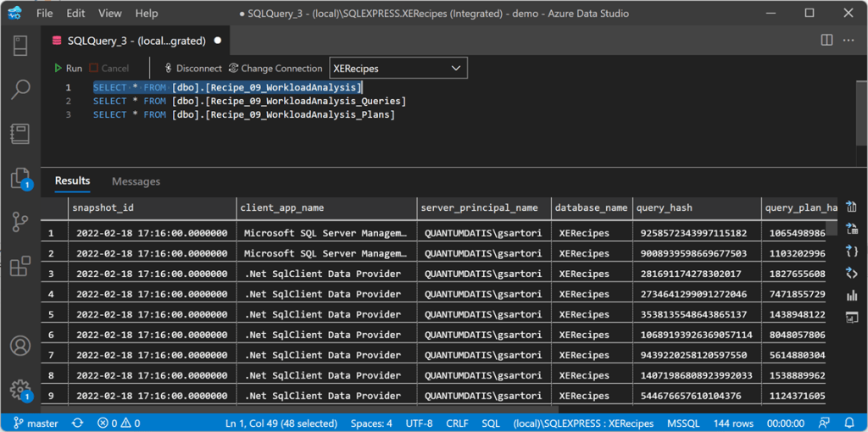
Task: Open the Notebooks panel
Action: click(x=20, y=134)
